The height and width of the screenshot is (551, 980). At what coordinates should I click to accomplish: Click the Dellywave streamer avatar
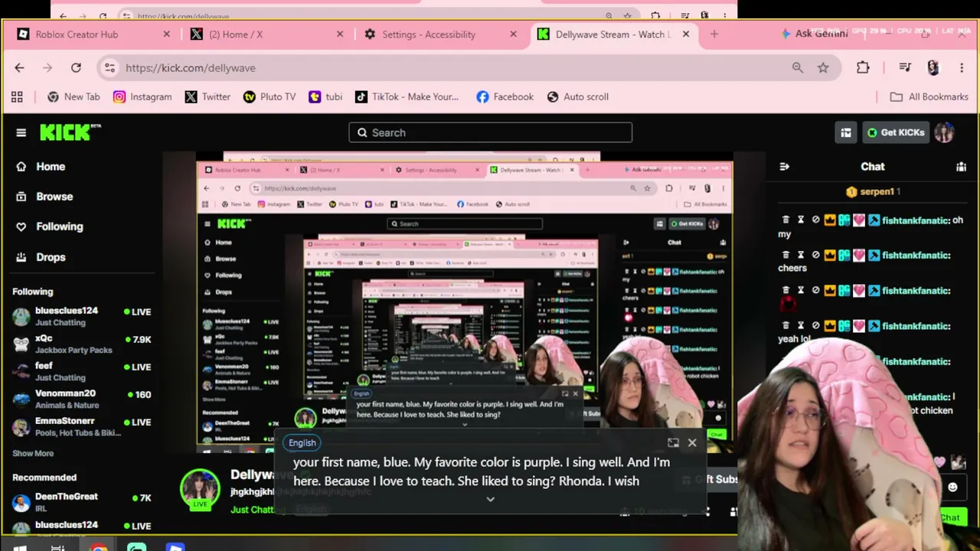[200, 489]
